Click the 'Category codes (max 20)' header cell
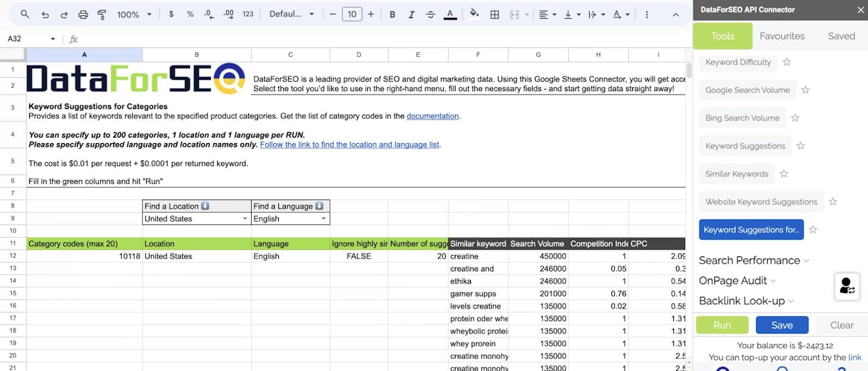Viewport: 868px width, 371px height. click(84, 244)
